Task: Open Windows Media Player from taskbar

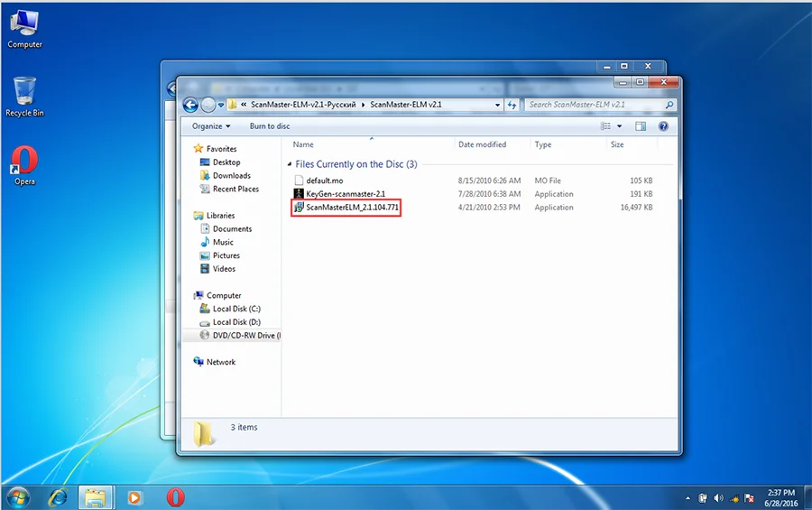Action: [x=134, y=498]
